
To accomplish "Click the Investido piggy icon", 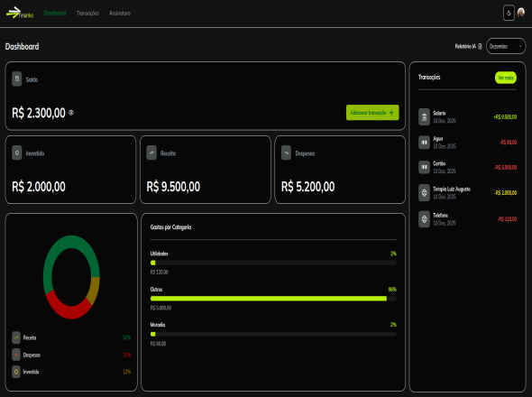I will (x=16, y=152).
